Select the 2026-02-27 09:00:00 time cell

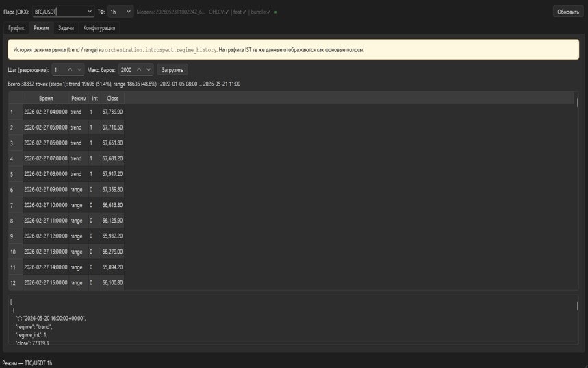click(46, 190)
